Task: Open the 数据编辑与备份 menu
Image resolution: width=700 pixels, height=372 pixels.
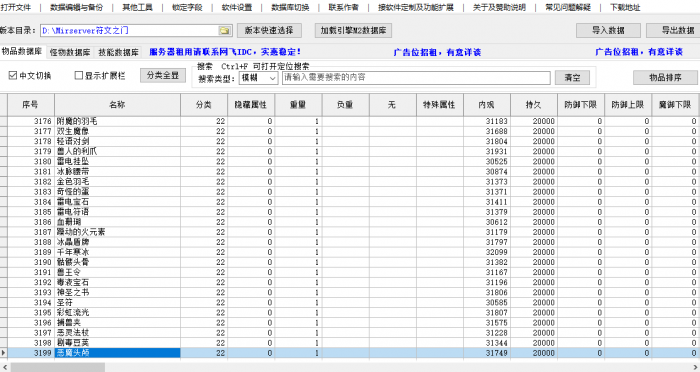Action: pyautogui.click(x=76, y=7)
